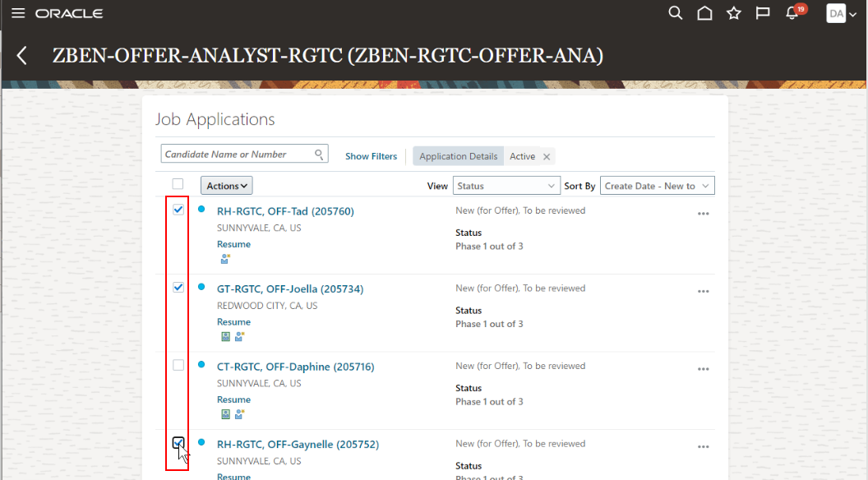Click the blue status dot for OFF-Tad

[201, 210]
